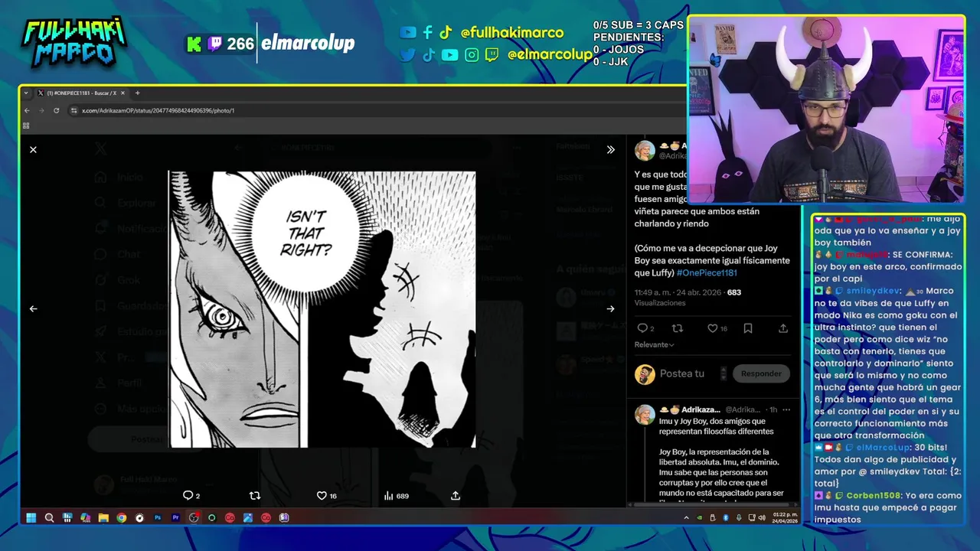Go to the next photo with right arrow

610,309
